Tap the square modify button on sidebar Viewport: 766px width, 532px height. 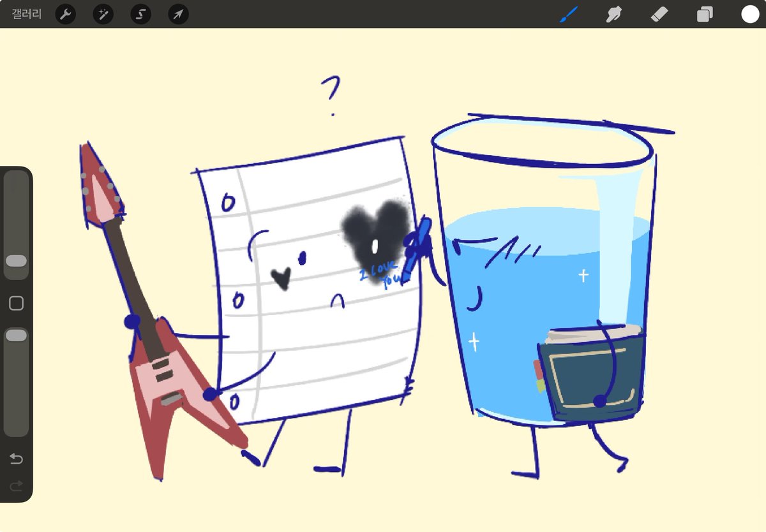17,304
